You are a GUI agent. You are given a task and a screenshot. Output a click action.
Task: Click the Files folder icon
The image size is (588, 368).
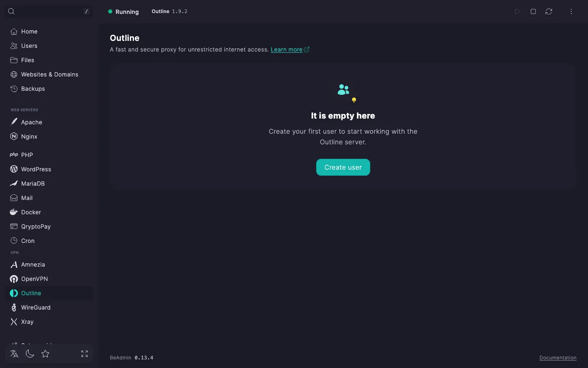click(14, 60)
